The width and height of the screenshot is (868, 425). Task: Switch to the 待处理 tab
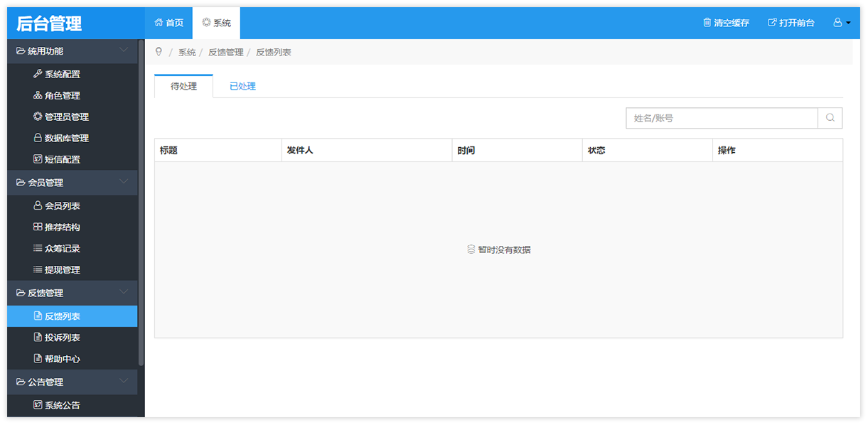pyautogui.click(x=183, y=86)
